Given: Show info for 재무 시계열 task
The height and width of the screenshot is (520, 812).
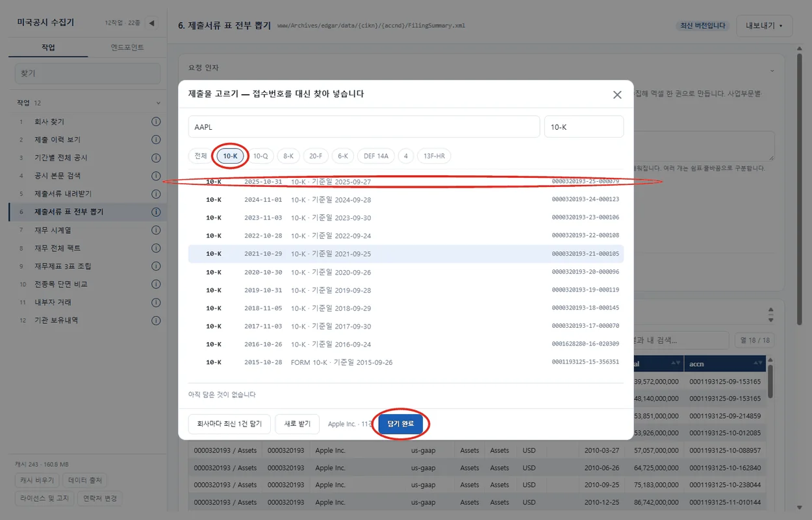Looking at the screenshot, I should pyautogui.click(x=156, y=230).
